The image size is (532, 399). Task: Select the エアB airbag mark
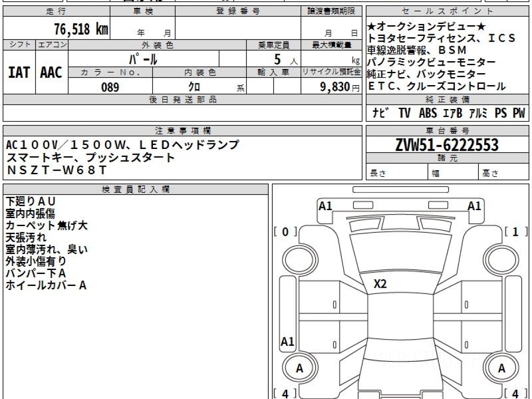click(x=453, y=113)
